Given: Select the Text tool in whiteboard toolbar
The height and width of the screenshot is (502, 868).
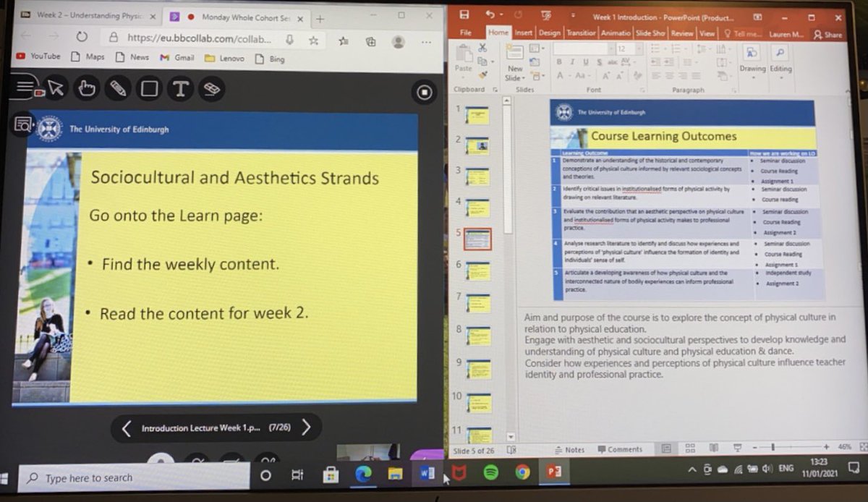Looking at the screenshot, I should coord(180,89).
